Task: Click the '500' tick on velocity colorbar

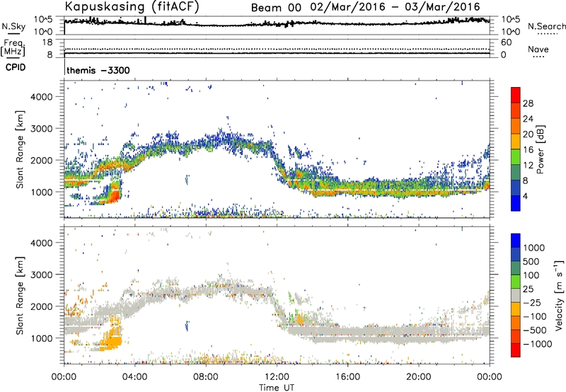Action: (x=531, y=262)
